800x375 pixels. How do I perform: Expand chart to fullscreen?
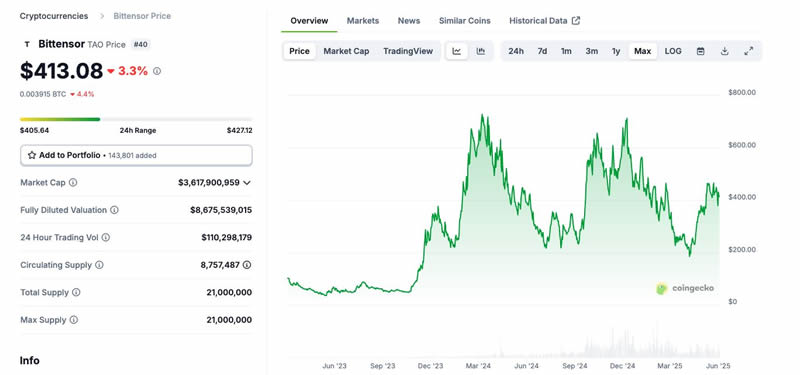[748, 51]
